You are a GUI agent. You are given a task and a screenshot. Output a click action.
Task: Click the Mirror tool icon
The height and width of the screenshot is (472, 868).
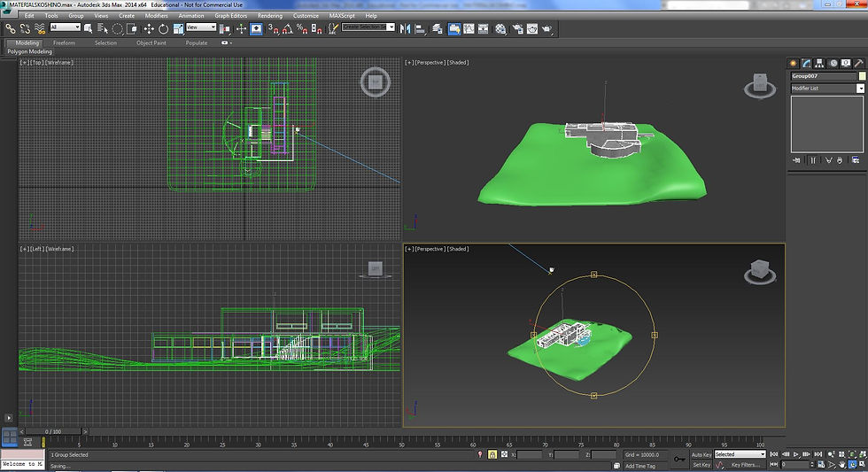pyautogui.click(x=406, y=28)
